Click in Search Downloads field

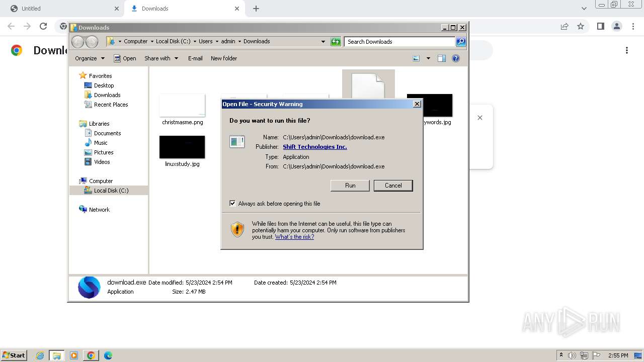(x=400, y=42)
